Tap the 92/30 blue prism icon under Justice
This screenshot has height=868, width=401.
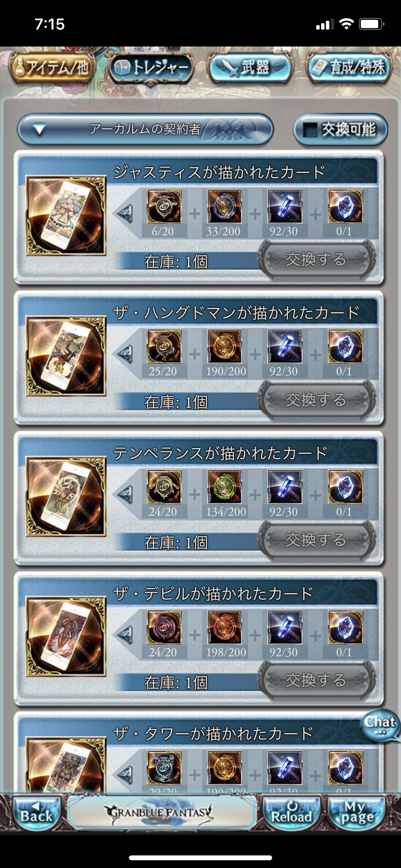click(x=285, y=206)
